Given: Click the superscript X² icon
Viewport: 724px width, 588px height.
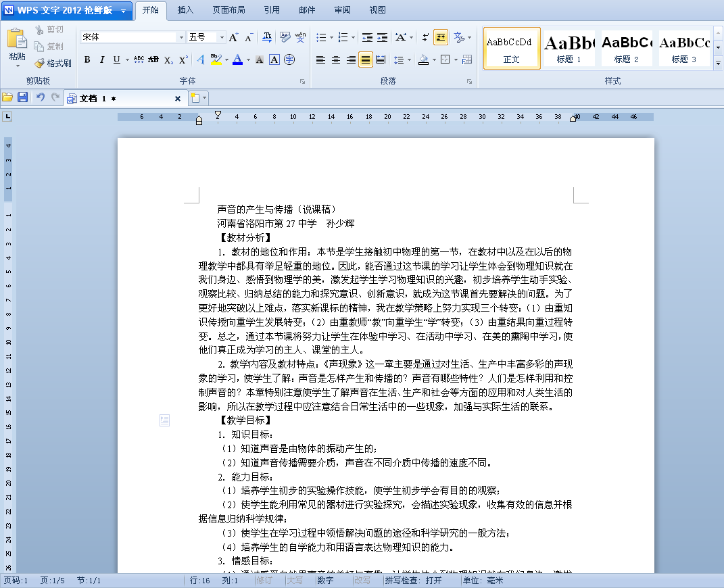Looking at the screenshot, I should pos(183,60).
